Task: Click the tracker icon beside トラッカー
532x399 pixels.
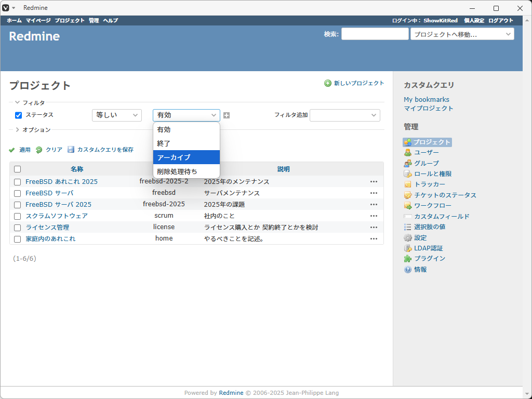Action: point(408,184)
